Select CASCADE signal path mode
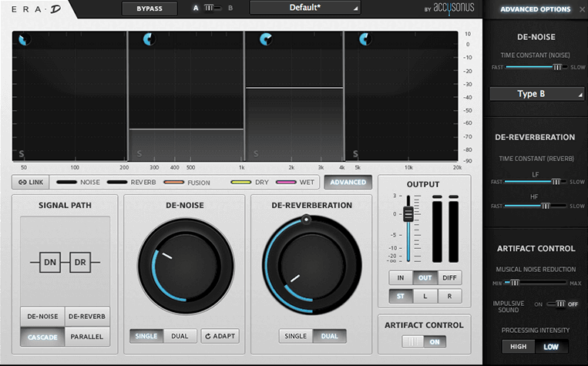Viewport: 588px width, 366px height. click(42, 337)
